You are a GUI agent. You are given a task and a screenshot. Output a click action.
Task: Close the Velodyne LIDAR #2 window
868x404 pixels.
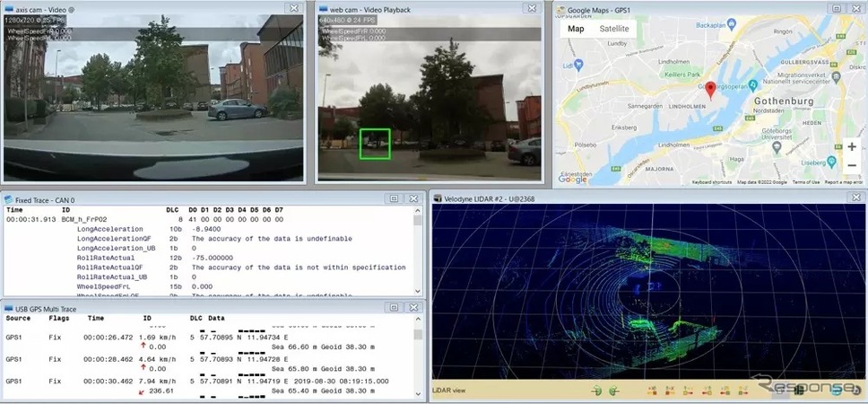[x=855, y=197]
